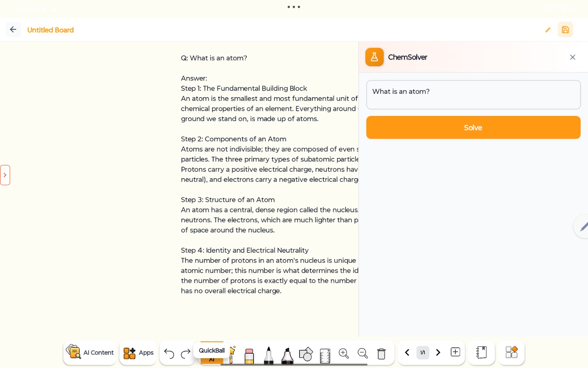The image size is (588, 368).
Task: Click the 'Step 3: Structure of an Atom' heading
Action: [x=228, y=200]
